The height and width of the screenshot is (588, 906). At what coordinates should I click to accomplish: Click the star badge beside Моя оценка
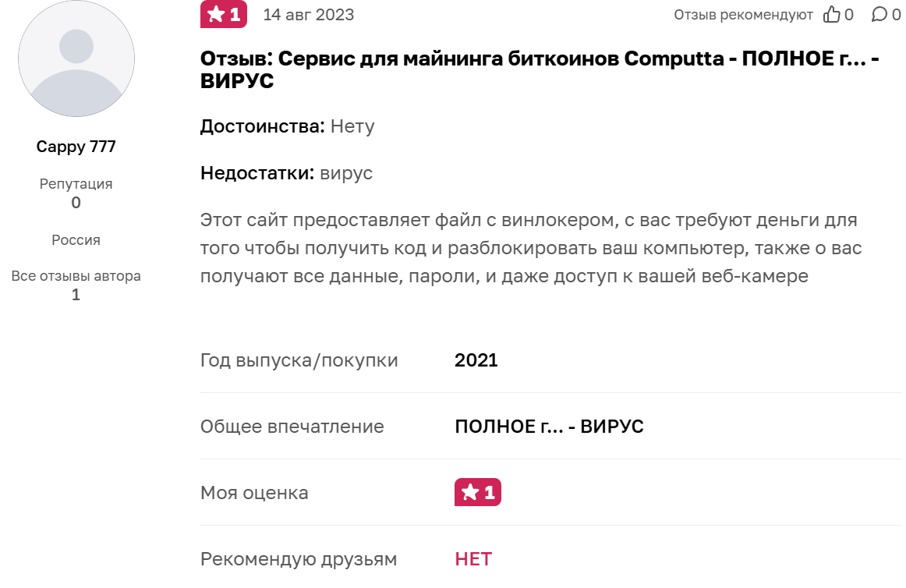[477, 492]
